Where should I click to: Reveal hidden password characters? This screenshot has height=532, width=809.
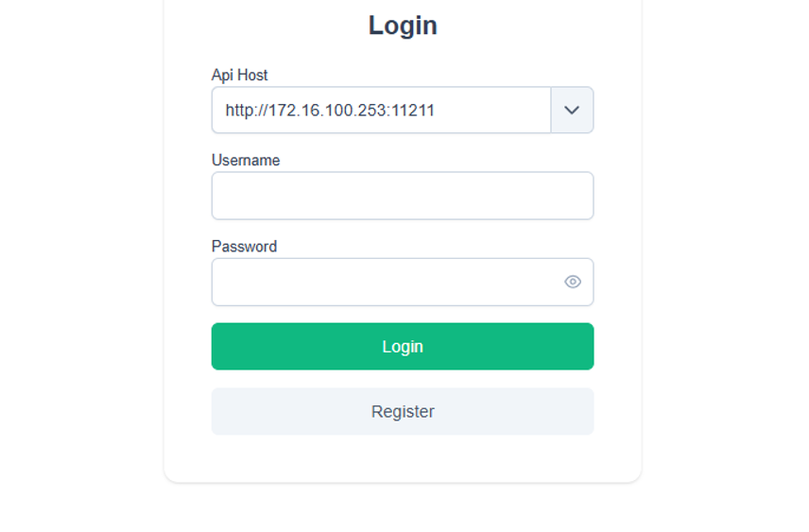(x=573, y=282)
